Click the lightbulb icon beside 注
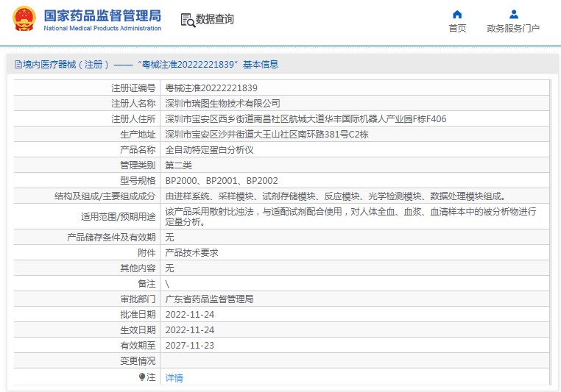Screen dimensions: 561x392 (x=141, y=377)
